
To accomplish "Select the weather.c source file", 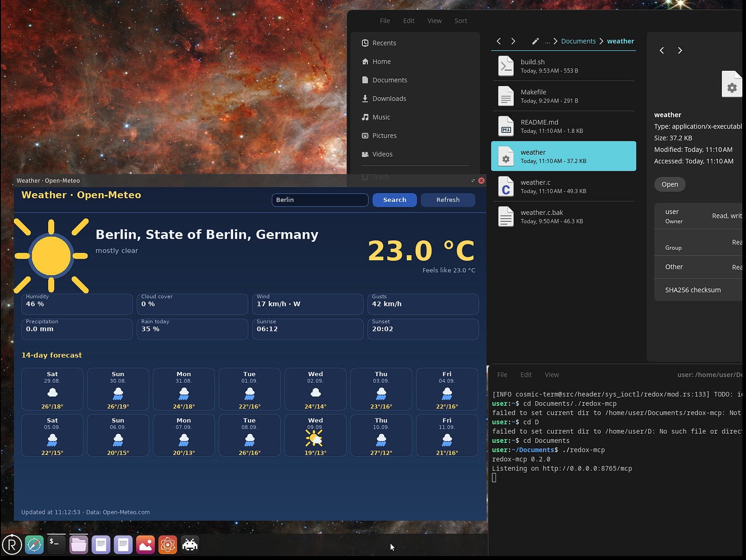I will click(564, 186).
